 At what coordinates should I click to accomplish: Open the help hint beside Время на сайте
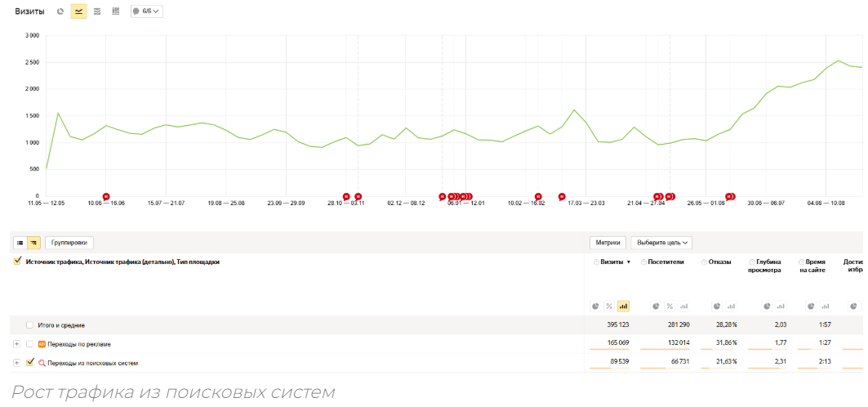pos(801,262)
